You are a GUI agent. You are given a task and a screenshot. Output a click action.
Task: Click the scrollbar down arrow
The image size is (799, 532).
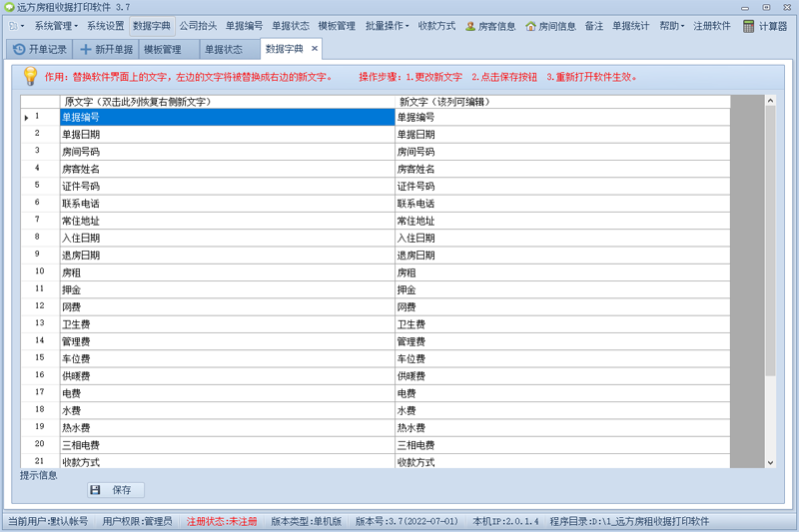770,463
